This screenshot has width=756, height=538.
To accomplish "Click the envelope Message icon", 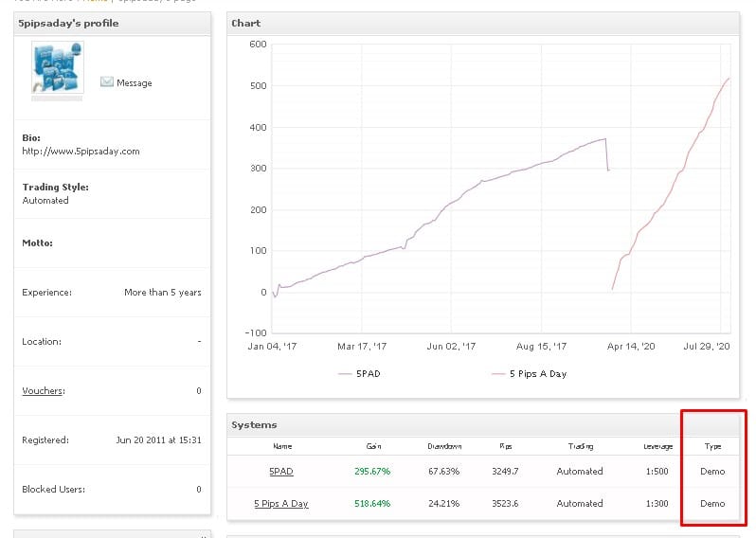I will (x=106, y=82).
